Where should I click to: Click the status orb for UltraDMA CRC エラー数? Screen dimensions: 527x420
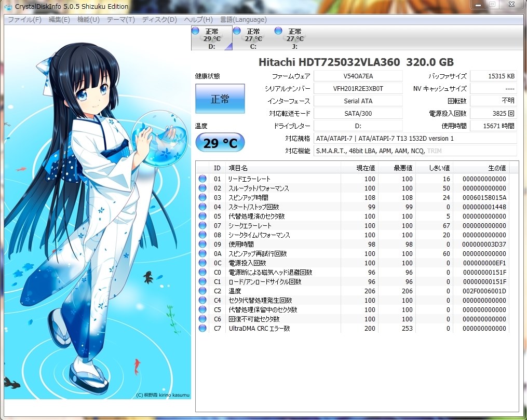(x=202, y=328)
